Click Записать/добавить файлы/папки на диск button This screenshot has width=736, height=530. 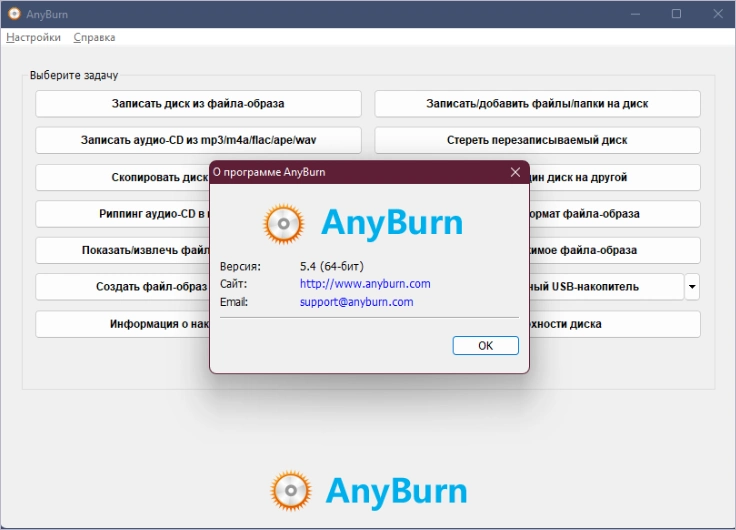point(537,104)
